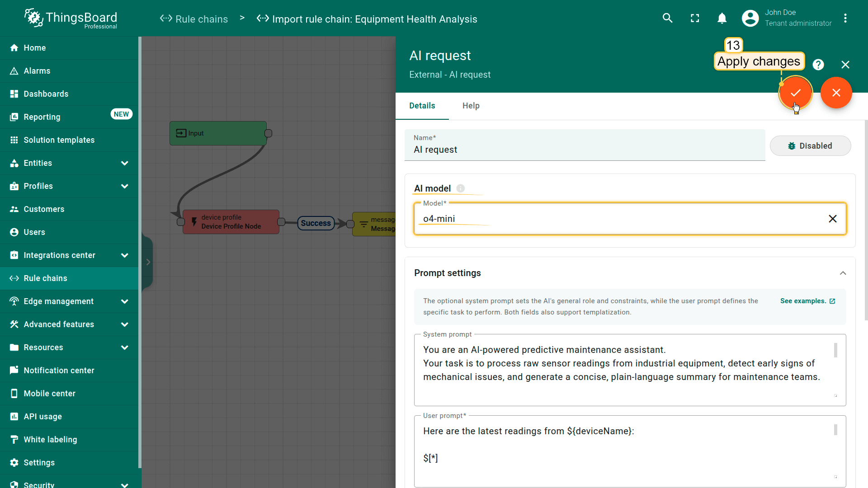Image resolution: width=868 pixels, height=488 pixels.
Task: Click the API usage icon
Action: (x=14, y=417)
